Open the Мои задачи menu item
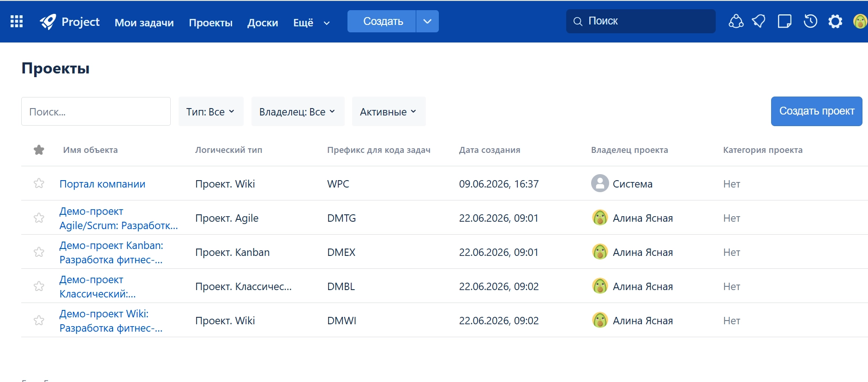 (x=144, y=22)
